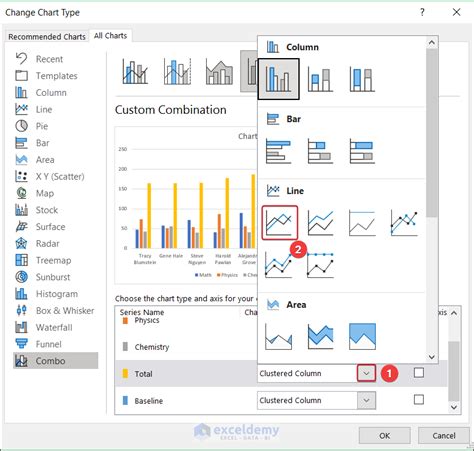Click the Cancel button
474x451 pixels.
tap(444, 436)
